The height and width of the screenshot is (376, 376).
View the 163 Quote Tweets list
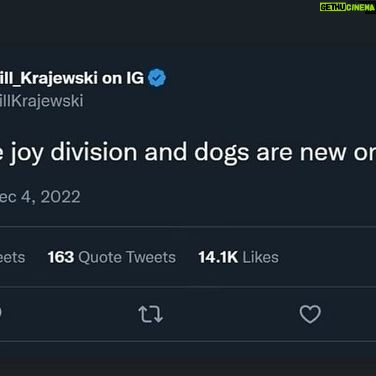pos(112,257)
